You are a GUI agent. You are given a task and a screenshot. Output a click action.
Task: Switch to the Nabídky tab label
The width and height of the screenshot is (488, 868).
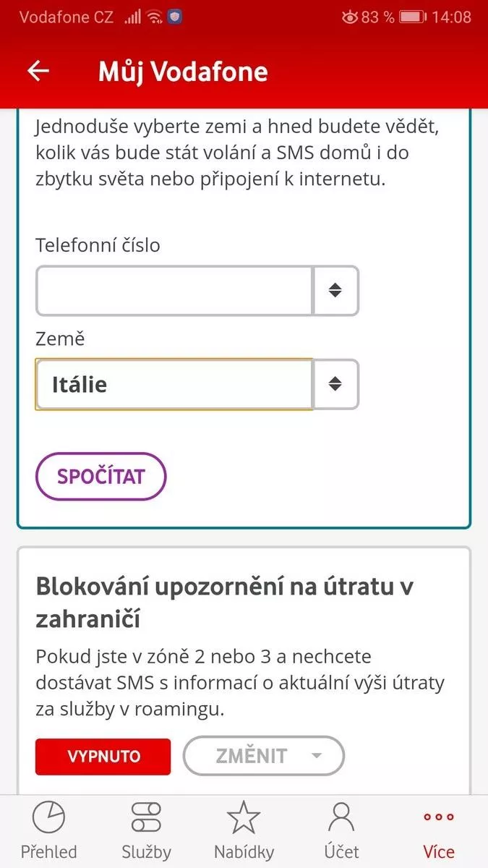(244, 851)
